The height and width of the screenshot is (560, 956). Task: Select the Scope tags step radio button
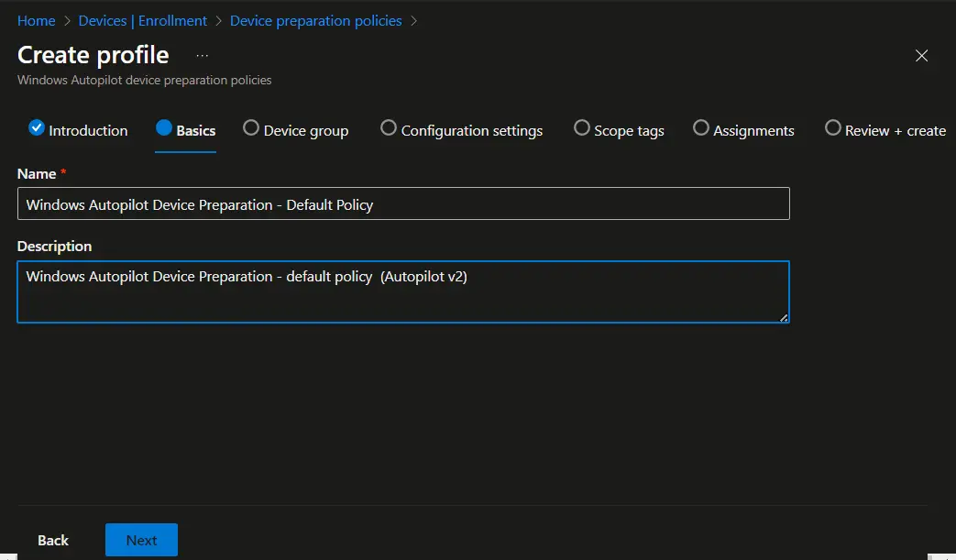point(582,128)
